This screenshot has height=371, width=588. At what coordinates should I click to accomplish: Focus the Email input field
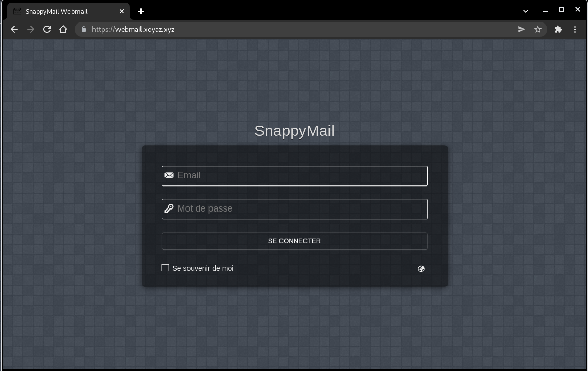300,176
